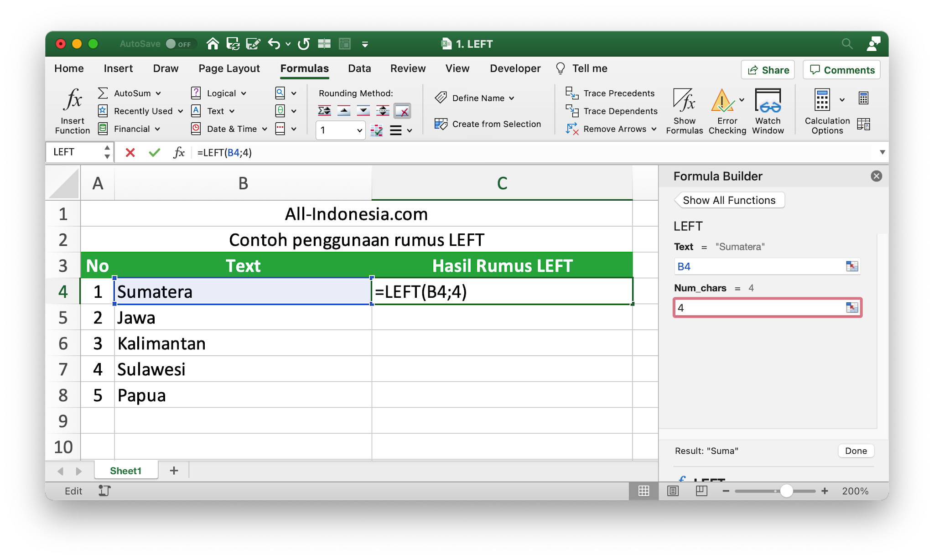Image resolution: width=934 pixels, height=560 pixels.
Task: Toggle the AutoSave switch
Action: coord(180,44)
